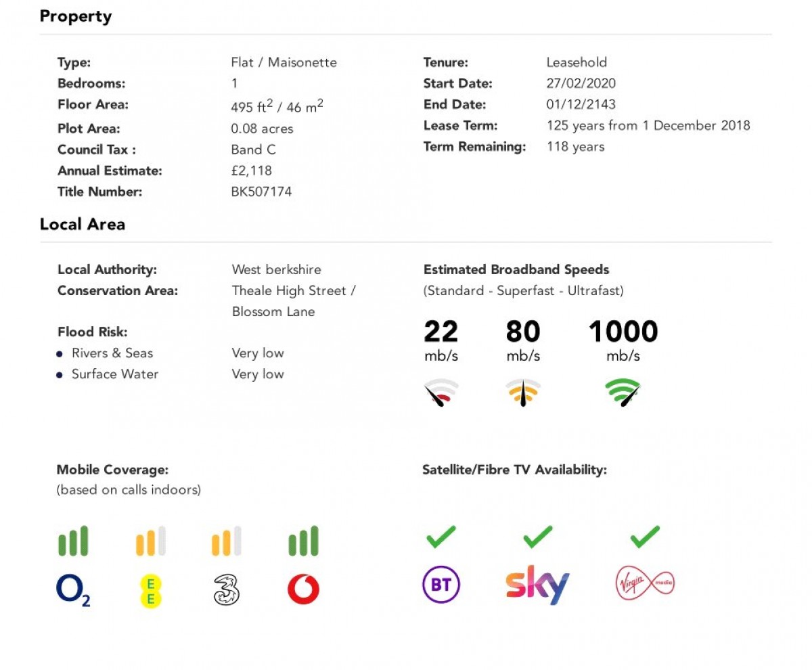Click the red standard broadband gauge
The width and height of the screenshot is (812, 670).
tap(441, 393)
